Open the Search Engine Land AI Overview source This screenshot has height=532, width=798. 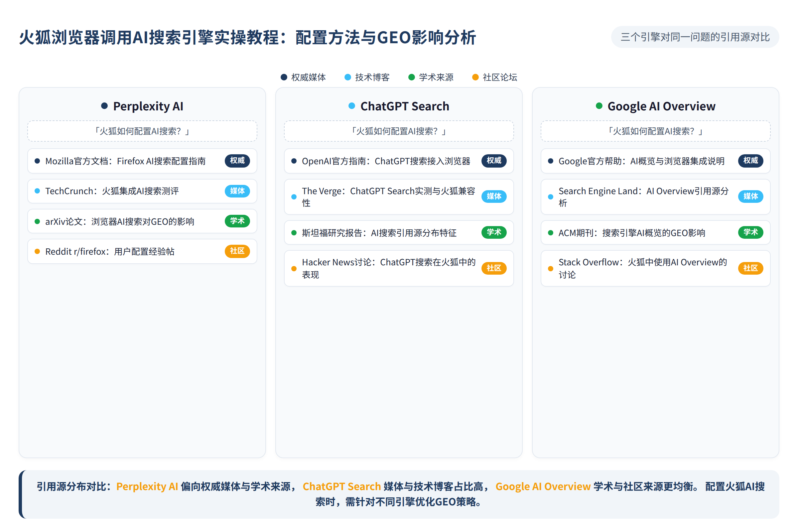655,197
